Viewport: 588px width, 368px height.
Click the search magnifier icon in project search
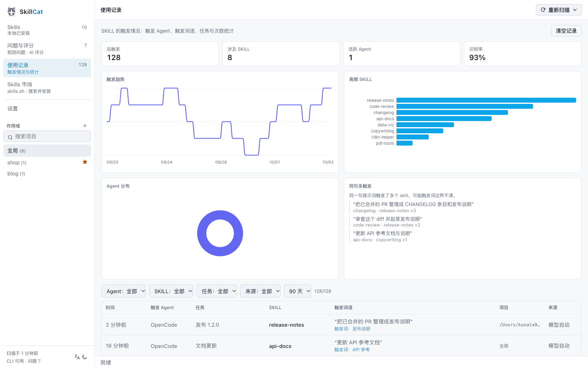click(10, 137)
